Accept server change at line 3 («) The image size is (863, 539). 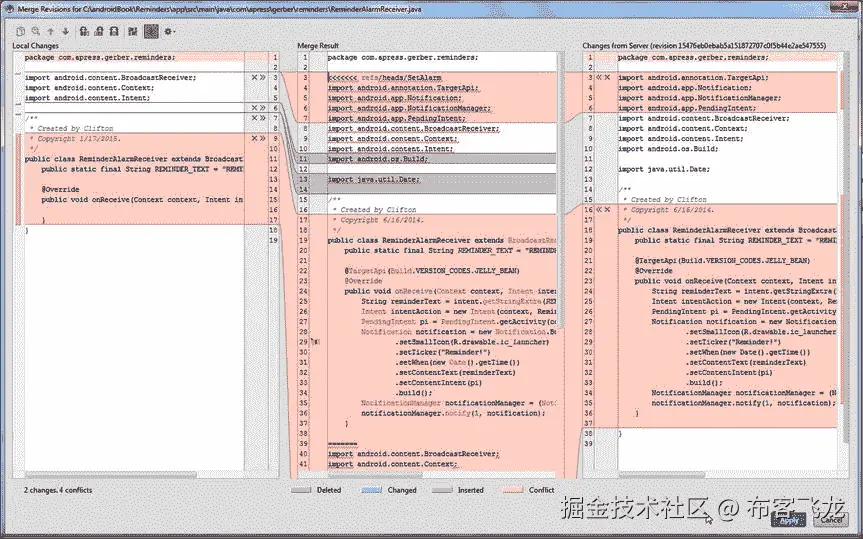[x=599, y=78]
